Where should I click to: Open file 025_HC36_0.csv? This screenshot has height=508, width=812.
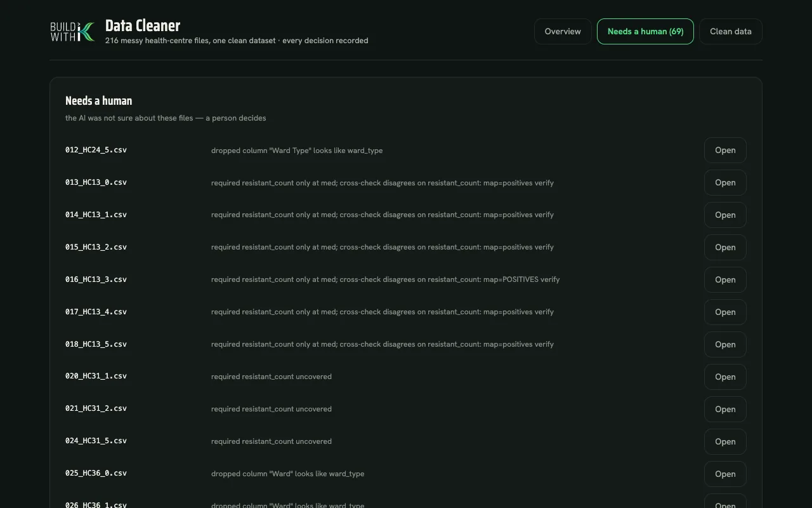725,474
